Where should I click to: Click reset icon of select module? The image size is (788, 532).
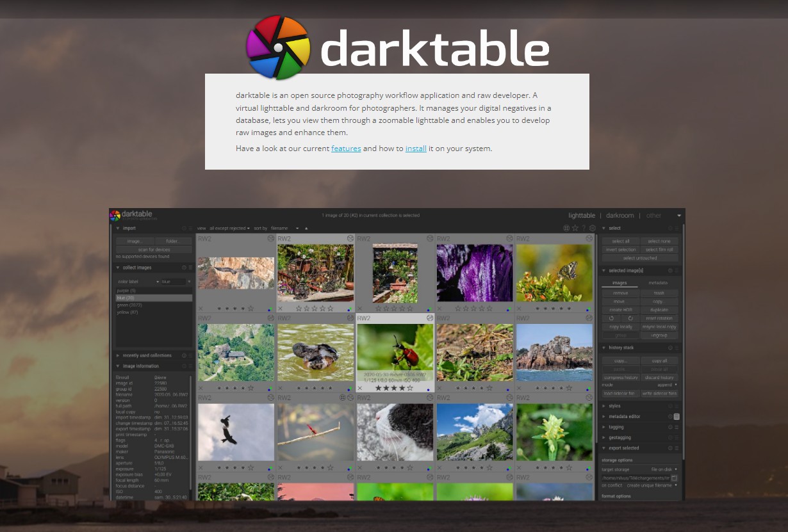coord(670,228)
